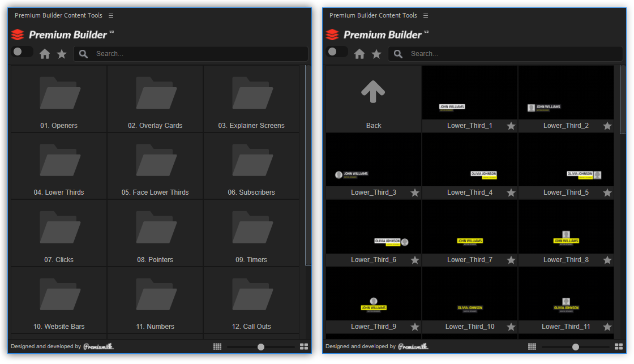Select Premium Builder Content Tools tab on left
The image size is (634, 364).
click(59, 15)
